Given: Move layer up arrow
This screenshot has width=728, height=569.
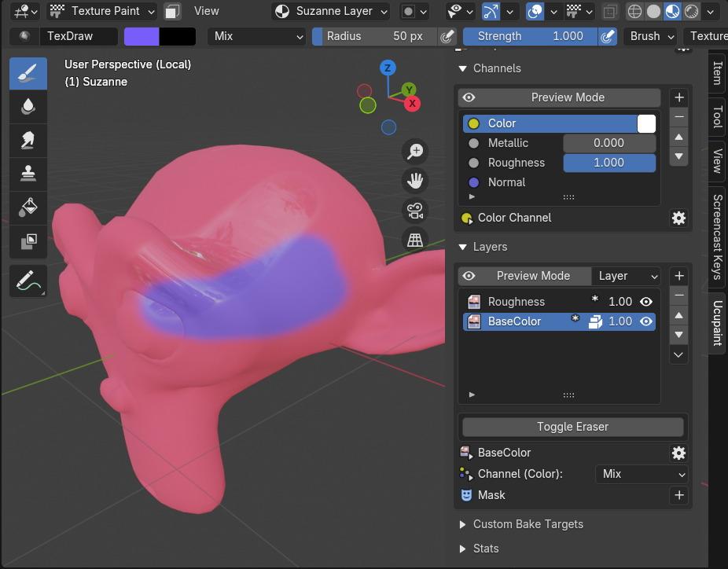Looking at the screenshot, I should [678, 315].
